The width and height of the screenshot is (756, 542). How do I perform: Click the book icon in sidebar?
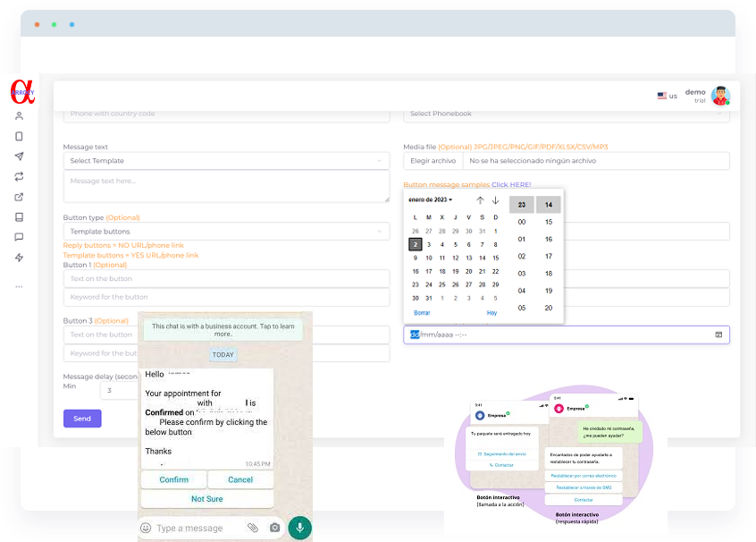tap(19, 217)
